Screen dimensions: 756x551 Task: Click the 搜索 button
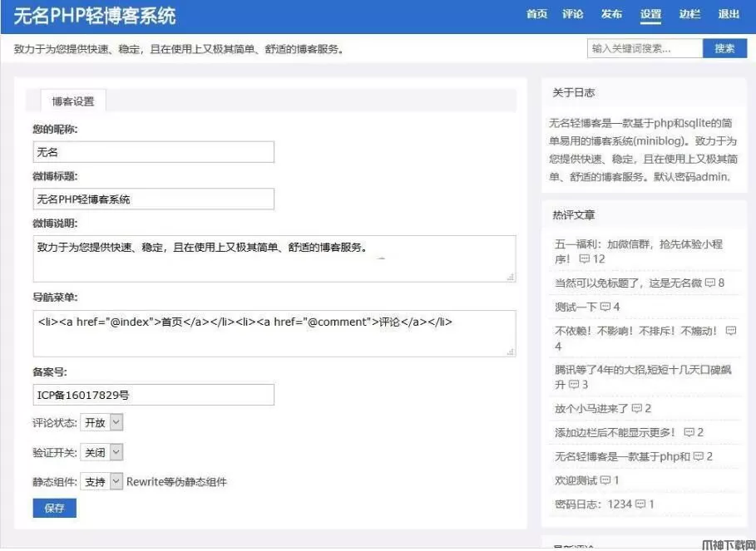[724, 49]
